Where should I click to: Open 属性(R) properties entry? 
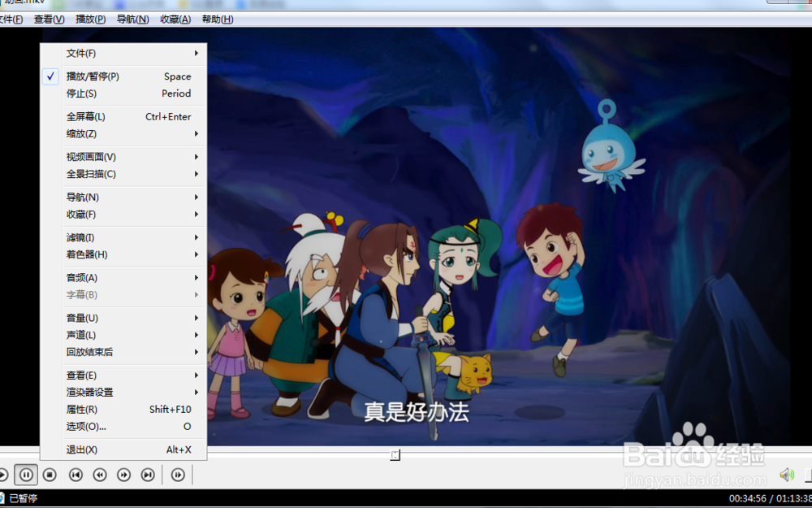pyautogui.click(x=123, y=410)
